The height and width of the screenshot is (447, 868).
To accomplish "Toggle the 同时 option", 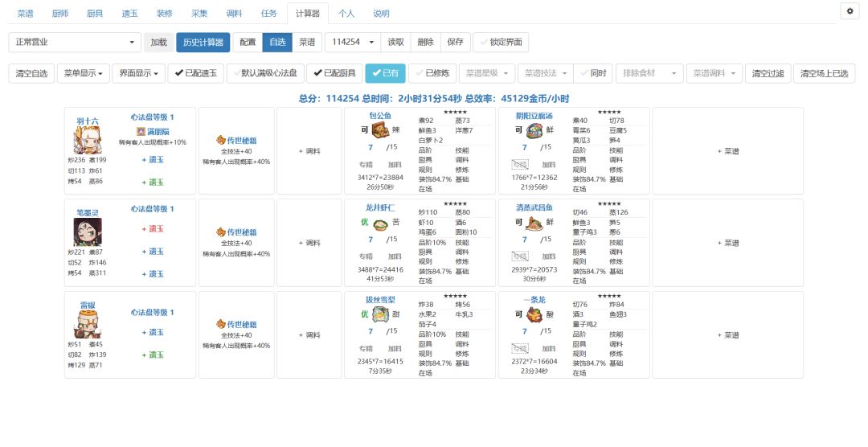I will coord(593,73).
